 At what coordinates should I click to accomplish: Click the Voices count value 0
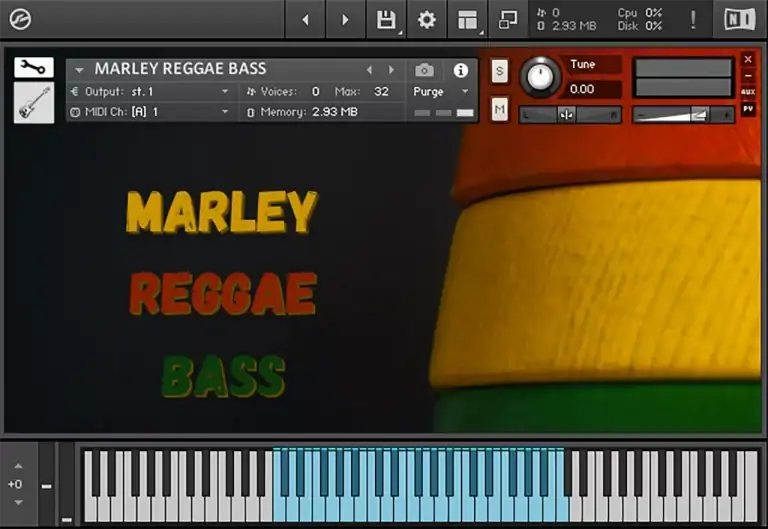click(x=315, y=92)
